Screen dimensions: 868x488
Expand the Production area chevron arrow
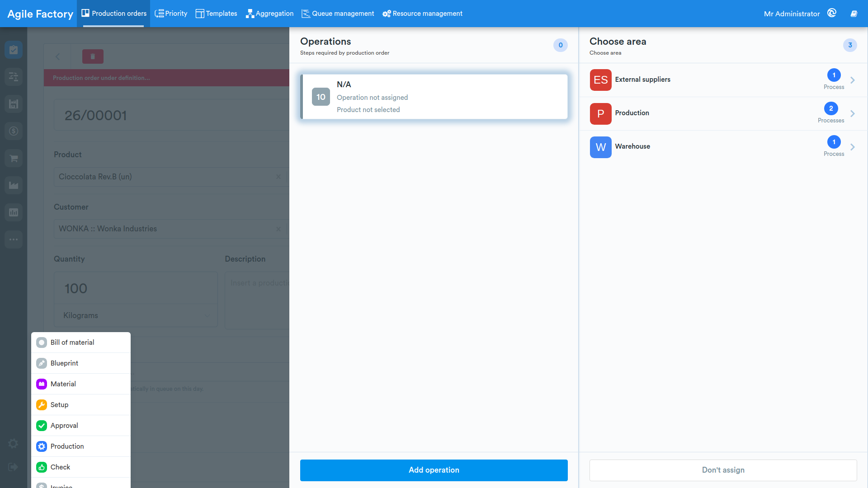click(x=853, y=113)
